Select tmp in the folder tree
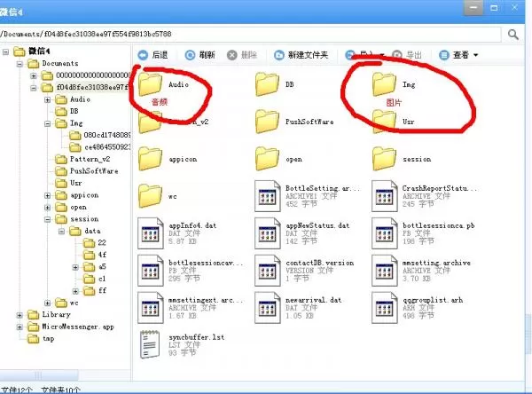Viewport: 532px width, 394px height. 41,339
